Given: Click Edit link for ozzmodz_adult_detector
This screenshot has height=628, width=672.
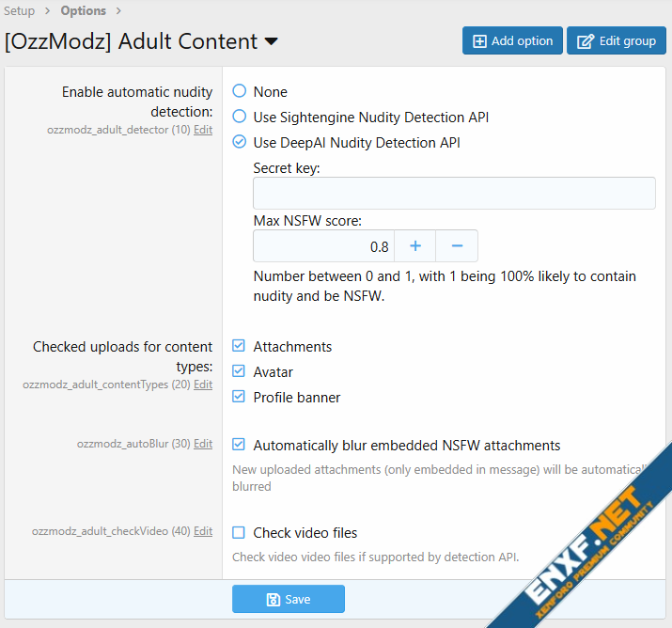Looking at the screenshot, I should click(x=203, y=130).
